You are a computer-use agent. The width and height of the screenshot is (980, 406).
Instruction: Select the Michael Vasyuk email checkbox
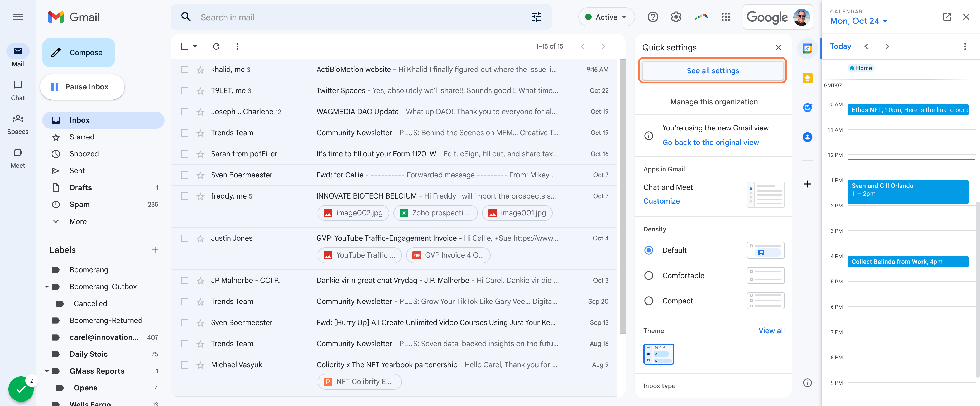[185, 365]
